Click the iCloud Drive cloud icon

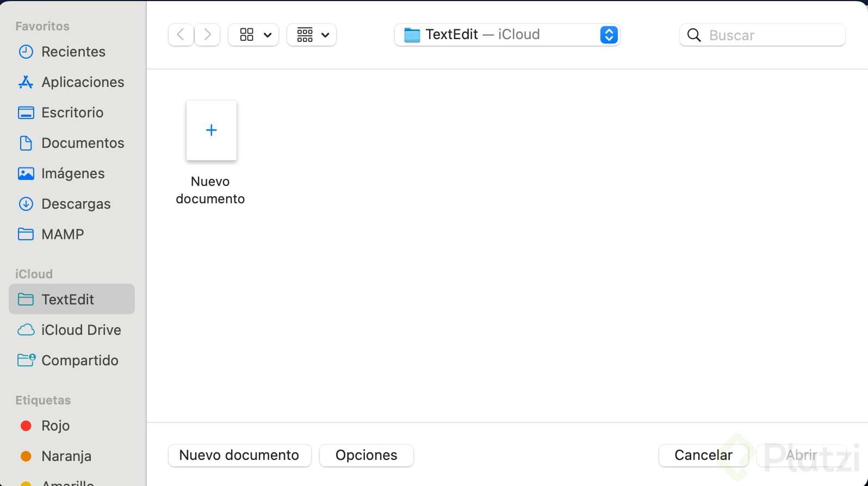pyautogui.click(x=26, y=330)
